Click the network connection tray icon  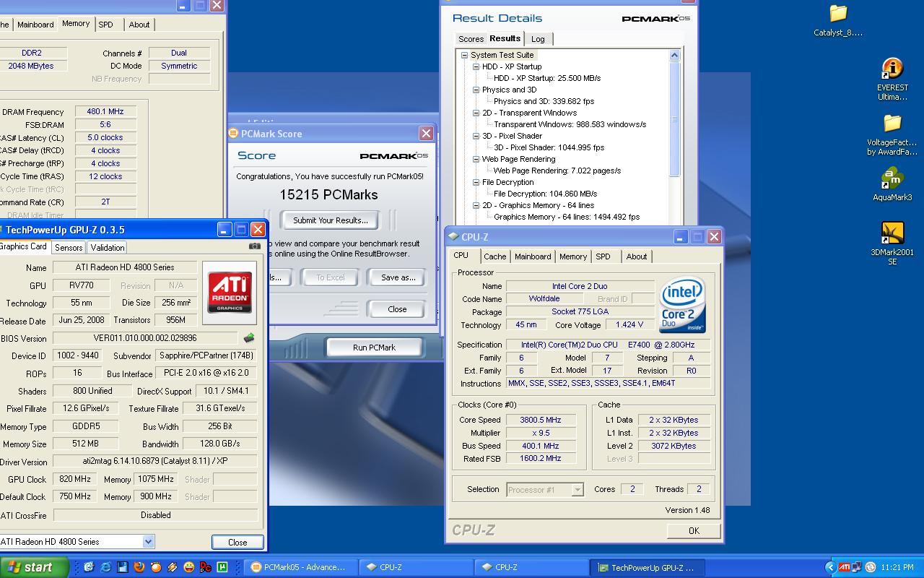point(857,567)
